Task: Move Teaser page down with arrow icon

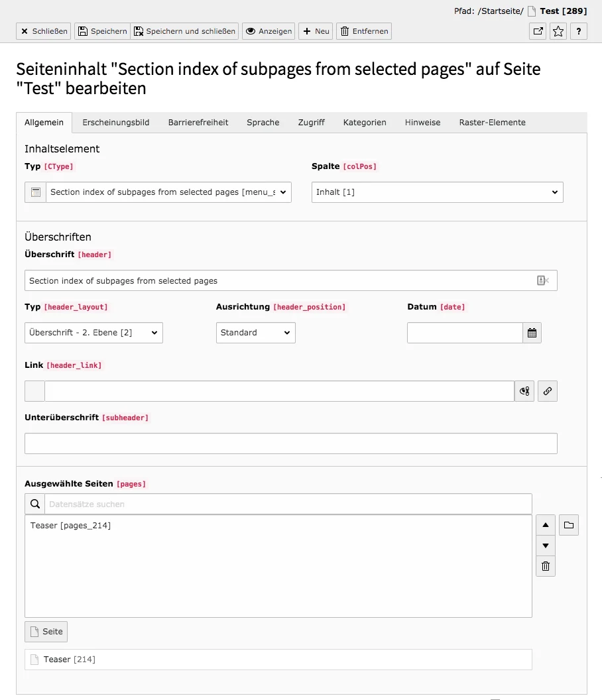Action: (x=545, y=546)
